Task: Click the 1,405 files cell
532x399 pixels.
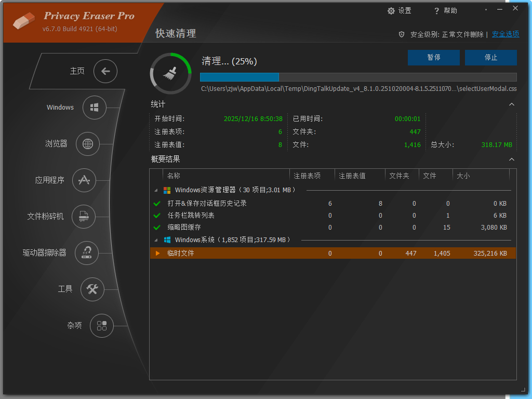Action: pos(442,253)
